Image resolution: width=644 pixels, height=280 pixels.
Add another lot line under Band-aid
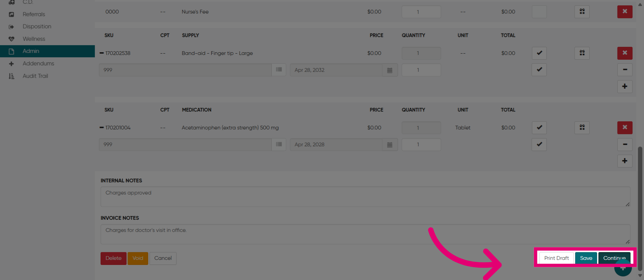click(625, 86)
